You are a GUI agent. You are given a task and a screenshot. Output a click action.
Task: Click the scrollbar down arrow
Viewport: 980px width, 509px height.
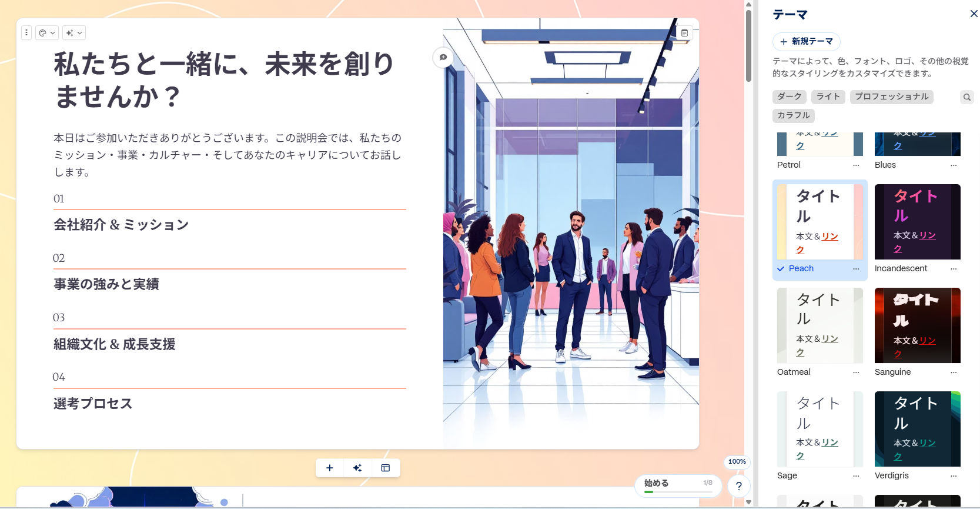(748, 502)
